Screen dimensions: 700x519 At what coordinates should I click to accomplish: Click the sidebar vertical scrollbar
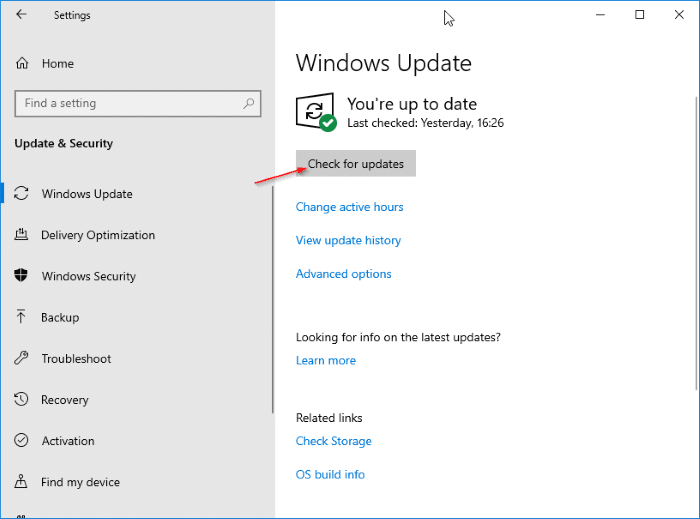(272, 299)
